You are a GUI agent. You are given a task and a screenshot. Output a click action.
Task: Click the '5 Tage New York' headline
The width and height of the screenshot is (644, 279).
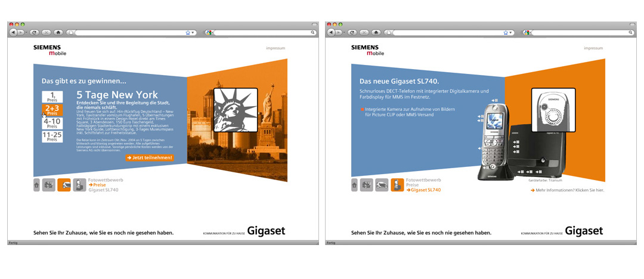pyautogui.click(x=117, y=95)
